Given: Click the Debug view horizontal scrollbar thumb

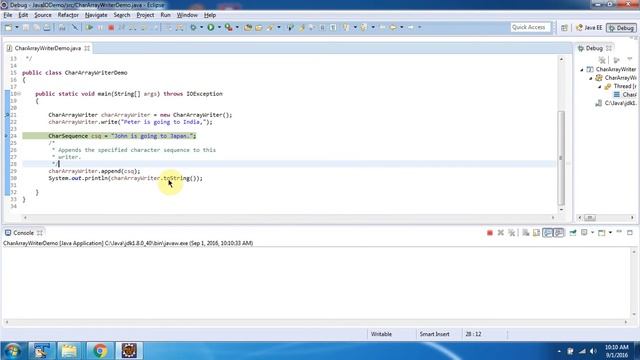Looking at the screenshot, I should point(589,218).
